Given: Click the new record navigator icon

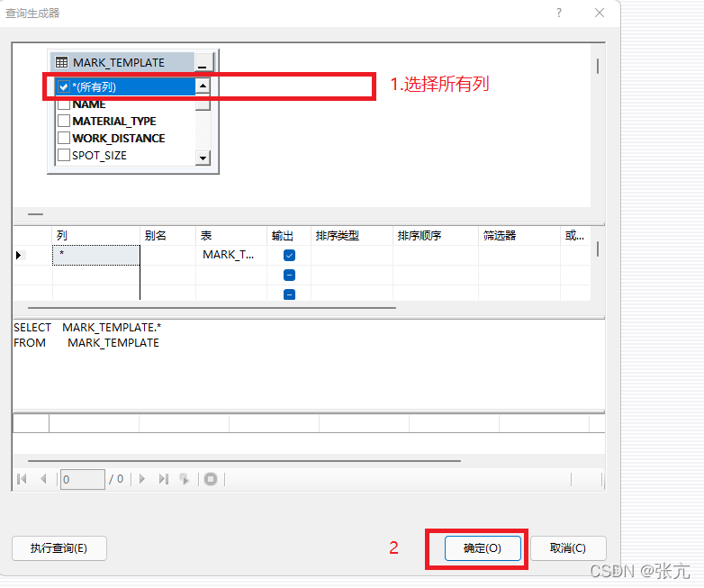Looking at the screenshot, I should 185,479.
